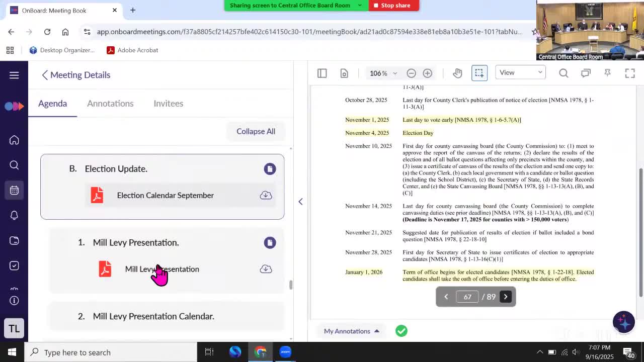
Task: Enter fullscreen document view
Action: [629, 73]
